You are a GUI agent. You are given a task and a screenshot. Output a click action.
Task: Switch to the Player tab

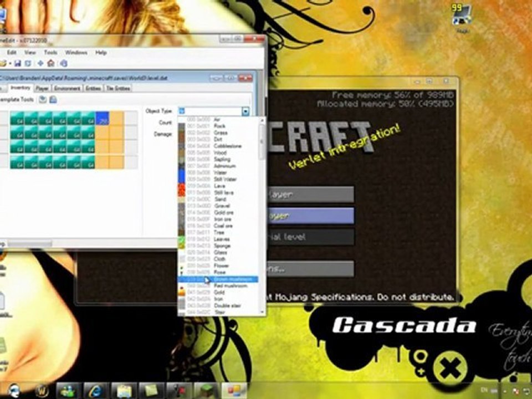click(42, 88)
